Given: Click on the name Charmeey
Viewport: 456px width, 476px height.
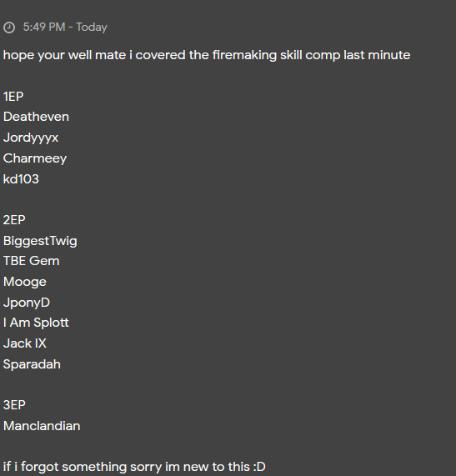Looking at the screenshot, I should coord(35,158).
